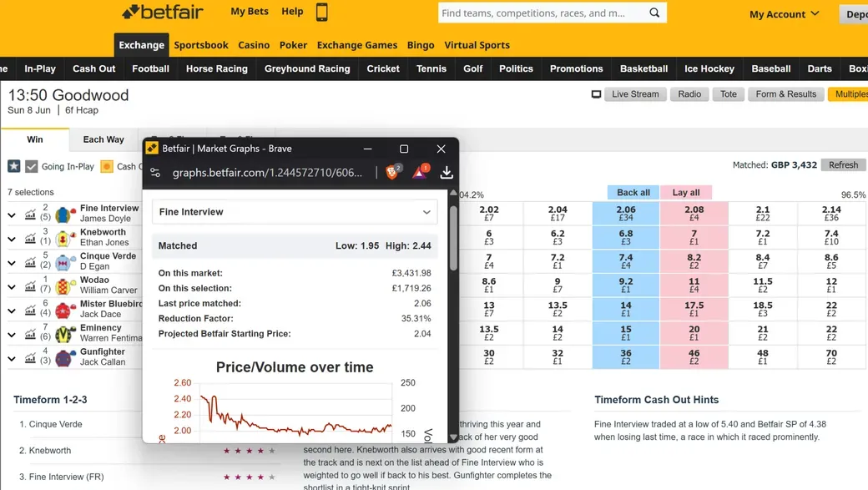Select Fine Interview lay price 2.08
This screenshot has height=490, width=868.
point(694,213)
